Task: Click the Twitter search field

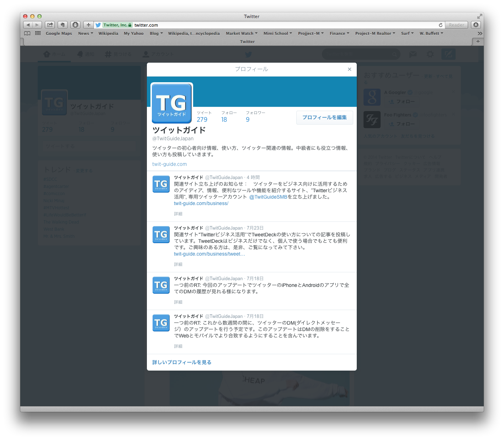Action: [x=361, y=54]
